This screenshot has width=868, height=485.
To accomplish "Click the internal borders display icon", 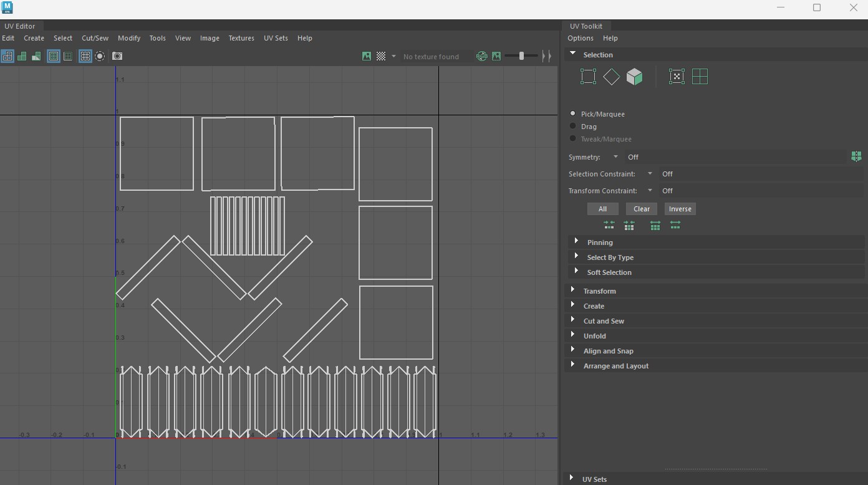I will 68,56.
